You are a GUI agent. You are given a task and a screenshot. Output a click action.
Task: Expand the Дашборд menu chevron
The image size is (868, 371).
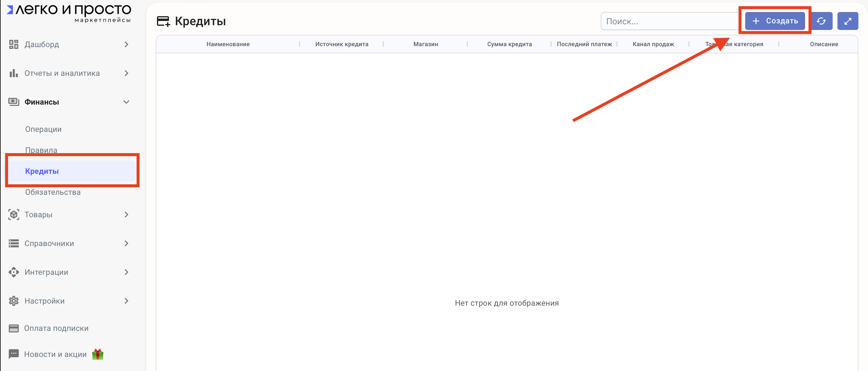[126, 44]
